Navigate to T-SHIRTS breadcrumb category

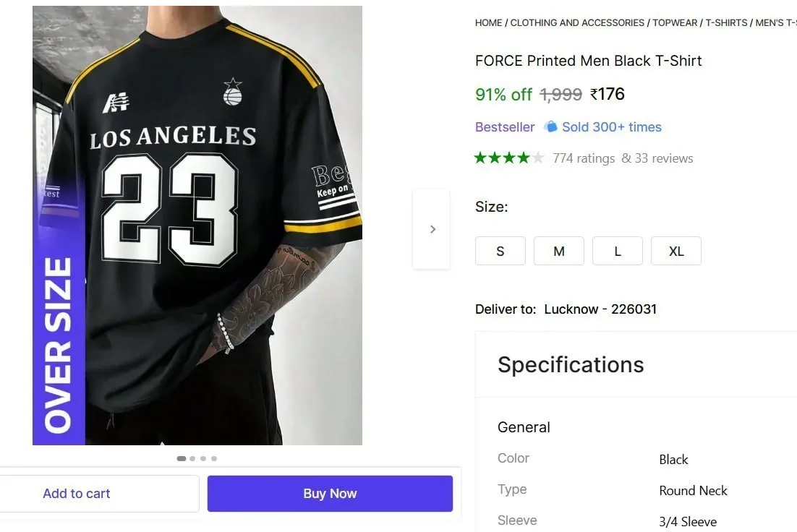point(726,23)
